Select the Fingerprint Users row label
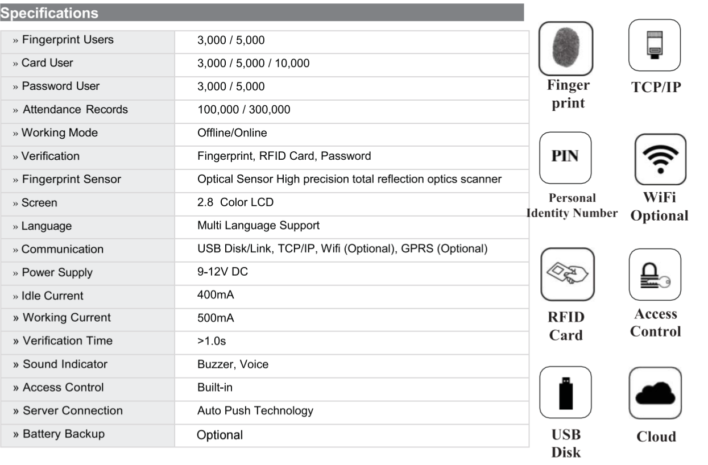The height and width of the screenshot is (465, 708). 68,40
